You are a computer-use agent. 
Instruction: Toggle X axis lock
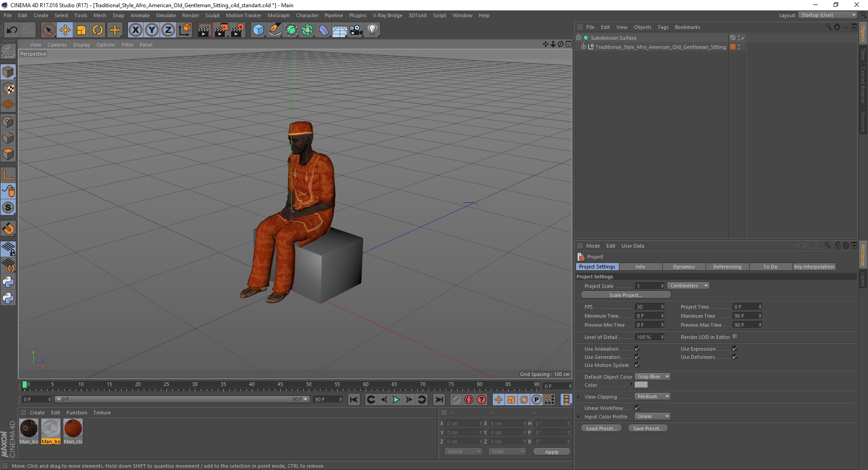pyautogui.click(x=135, y=30)
